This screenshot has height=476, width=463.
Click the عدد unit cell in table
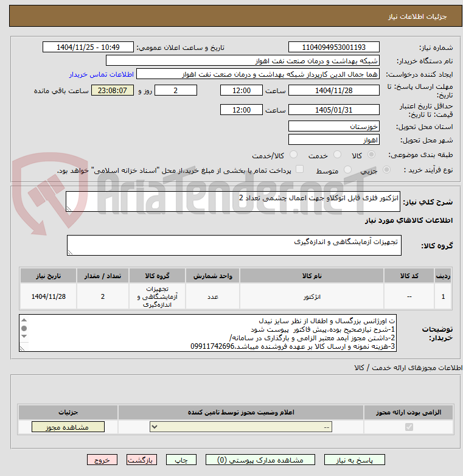pos(213,296)
